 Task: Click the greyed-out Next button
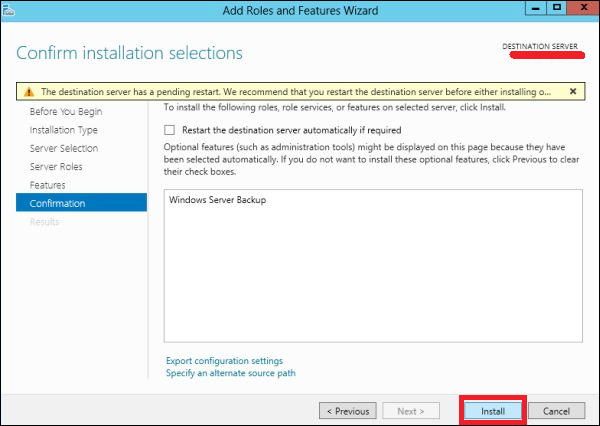(416, 410)
